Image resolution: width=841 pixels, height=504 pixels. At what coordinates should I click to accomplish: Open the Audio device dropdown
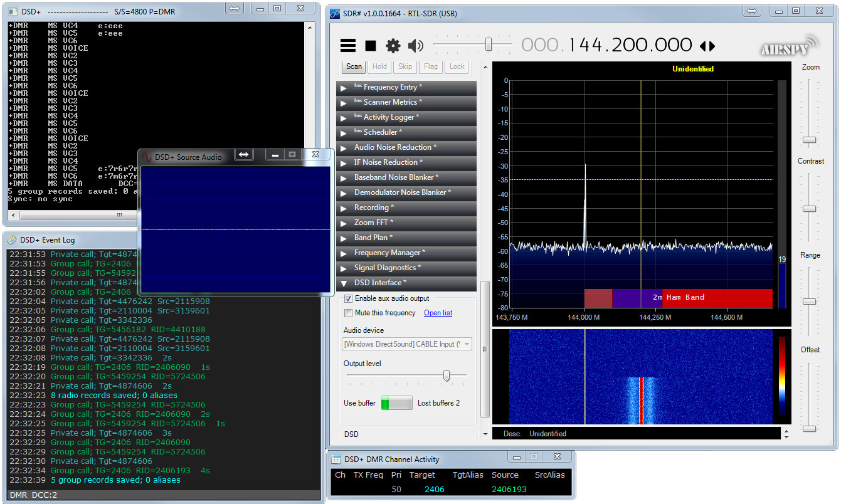[x=407, y=344]
